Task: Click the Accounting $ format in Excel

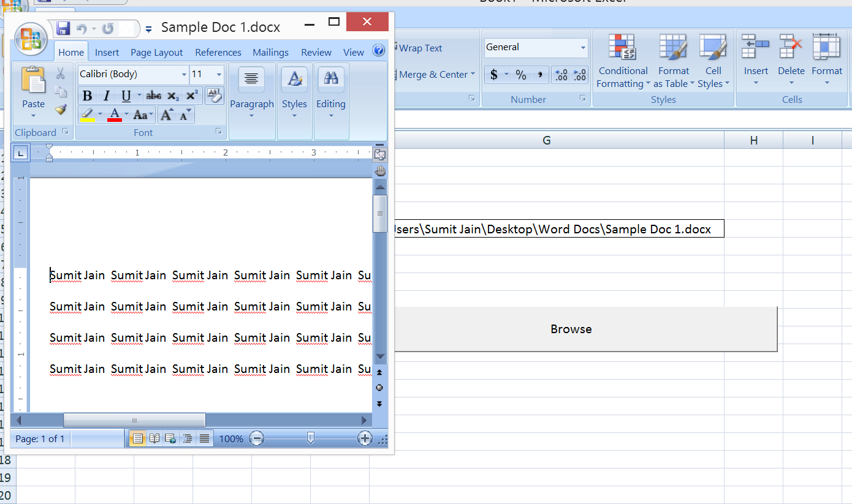Action: pos(494,75)
